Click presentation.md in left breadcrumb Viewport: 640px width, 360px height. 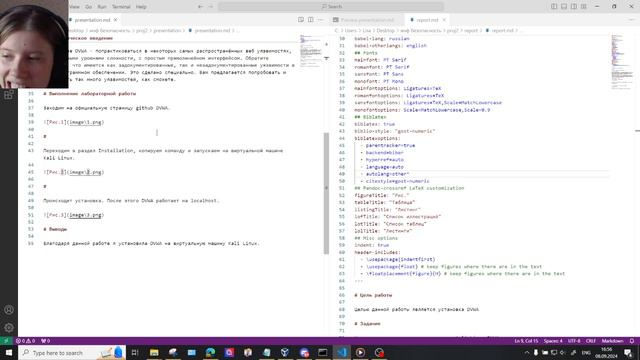212,31
